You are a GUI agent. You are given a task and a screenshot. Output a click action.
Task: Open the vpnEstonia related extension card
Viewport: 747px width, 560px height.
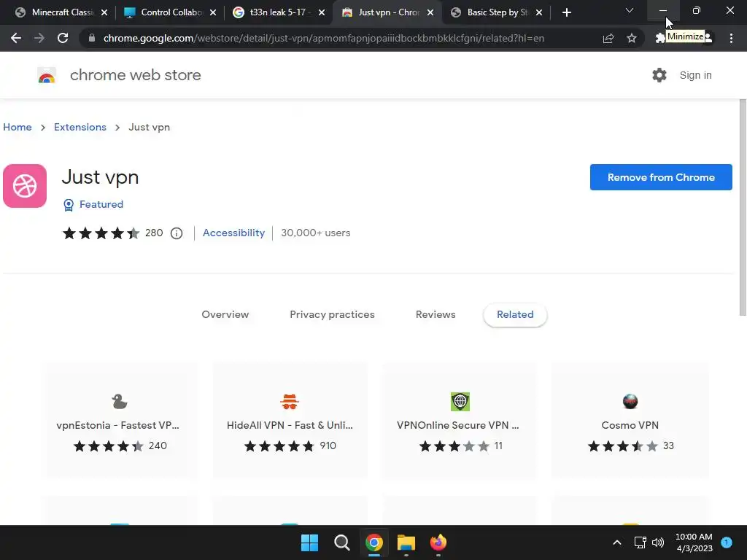(120, 421)
